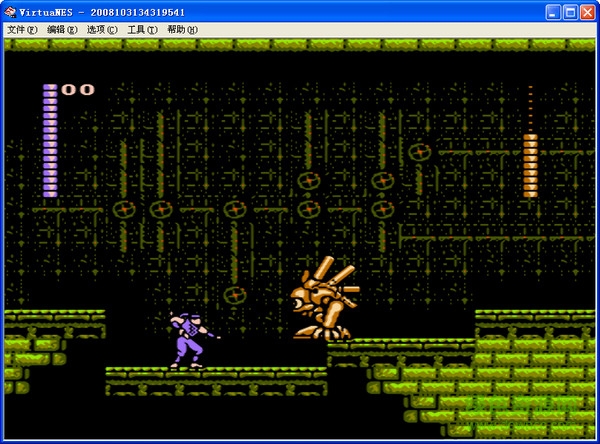Click the golden boss creature
Image resolution: width=600 pixels, height=444 pixels.
click(x=324, y=299)
